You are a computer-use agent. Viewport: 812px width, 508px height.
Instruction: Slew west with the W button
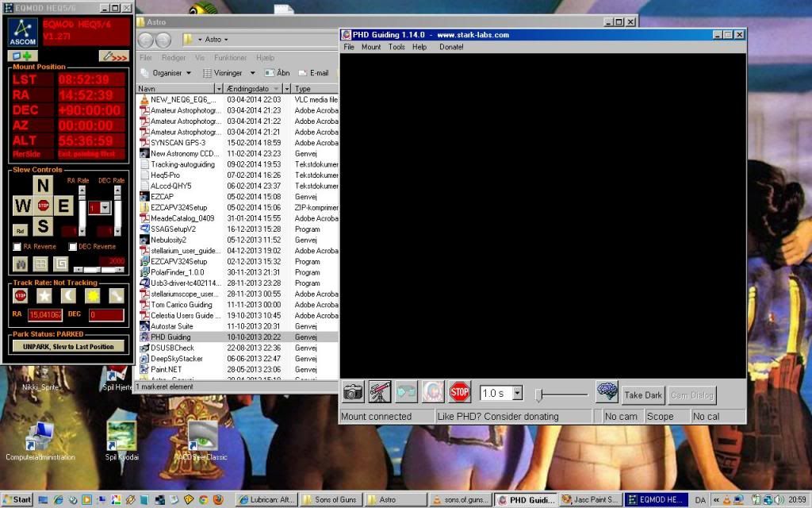click(x=23, y=206)
